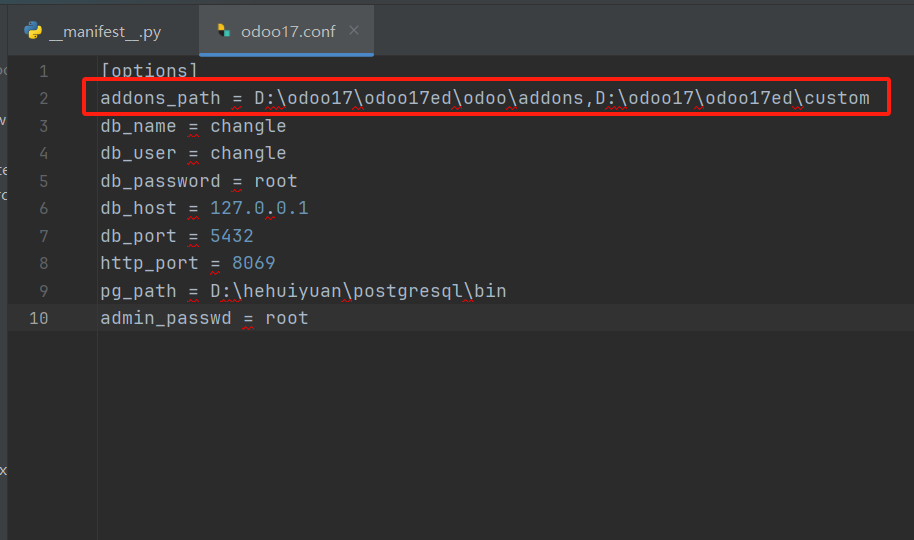This screenshot has height=540, width=914.
Task: Click the pg_path key on line 9
Action: [138, 291]
